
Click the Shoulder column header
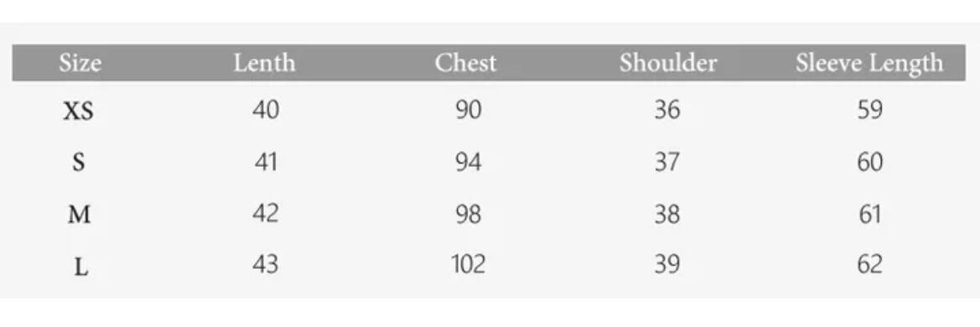tap(668, 63)
